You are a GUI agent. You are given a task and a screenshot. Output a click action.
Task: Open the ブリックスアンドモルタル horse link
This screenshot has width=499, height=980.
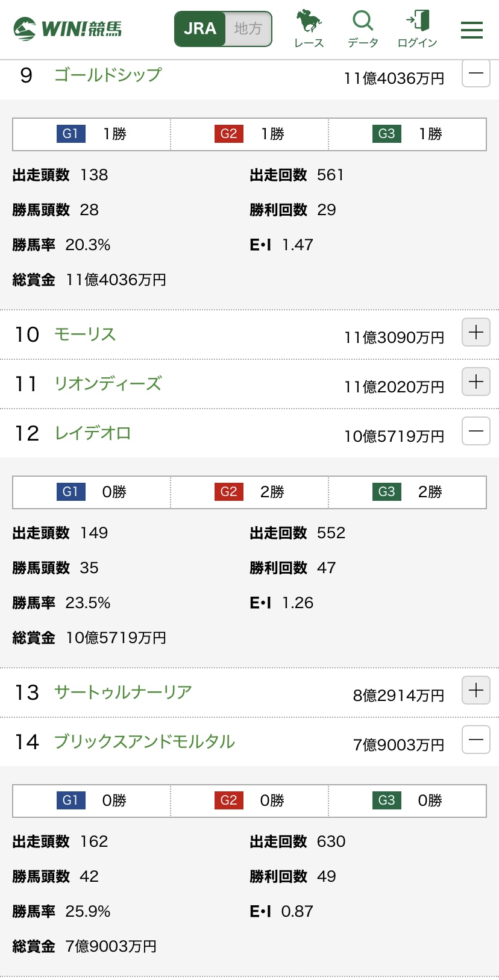pos(145,741)
